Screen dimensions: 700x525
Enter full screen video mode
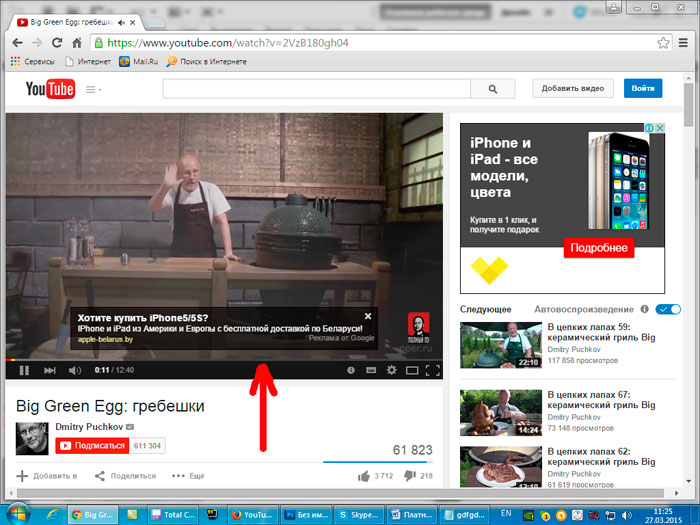pos(433,370)
